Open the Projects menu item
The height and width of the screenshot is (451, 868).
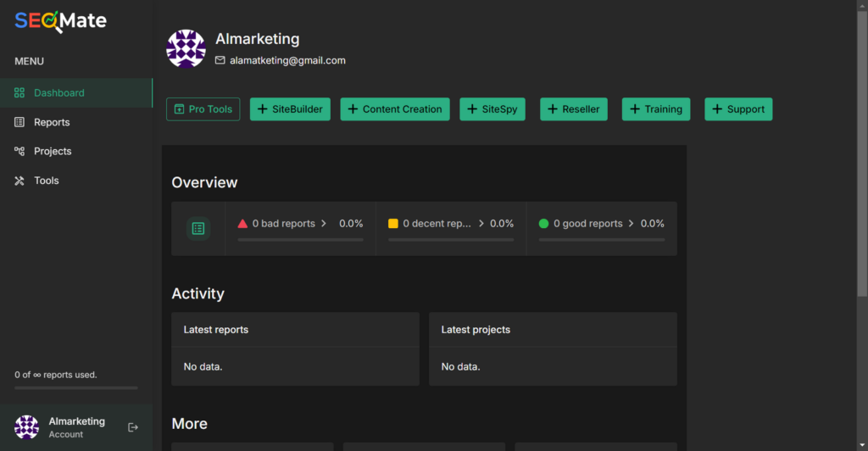coord(76,151)
